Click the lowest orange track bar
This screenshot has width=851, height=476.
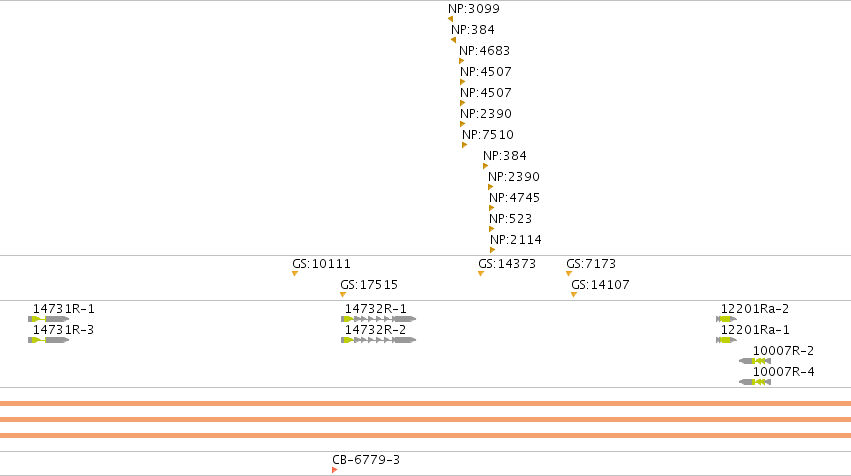pyautogui.click(x=426, y=435)
